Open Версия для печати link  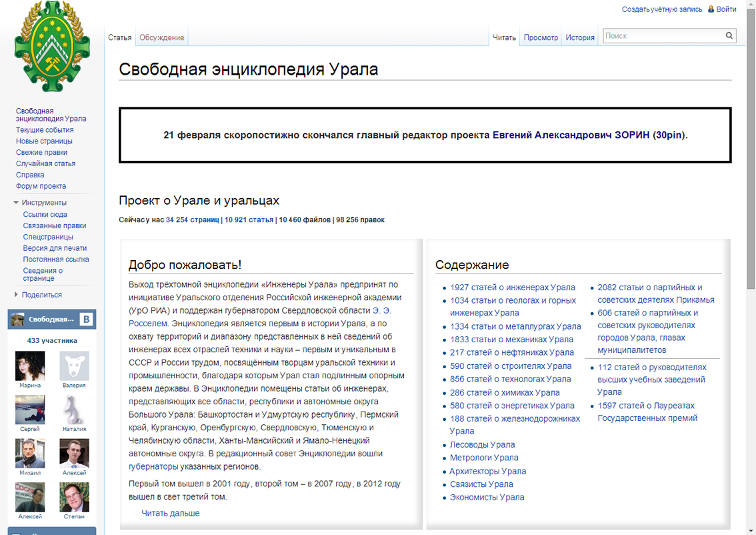click(55, 248)
